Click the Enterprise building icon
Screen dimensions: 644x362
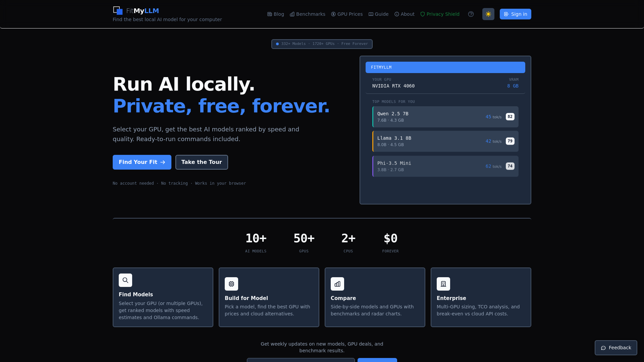[443, 284]
